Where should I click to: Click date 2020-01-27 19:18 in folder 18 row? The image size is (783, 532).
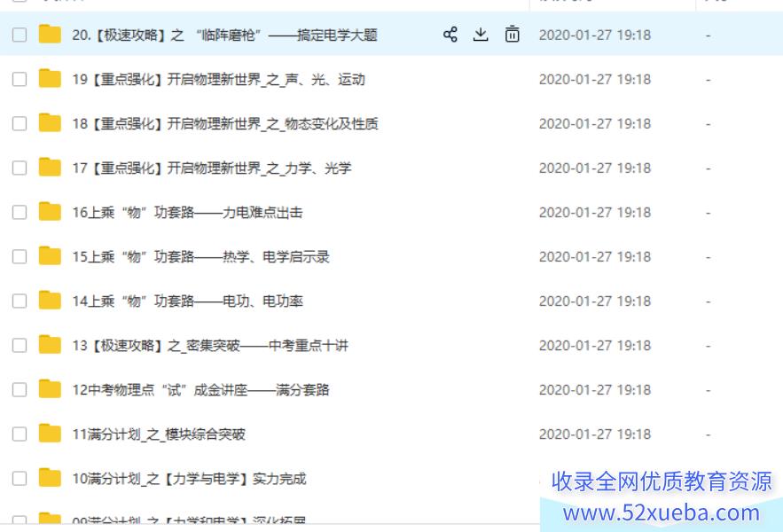pos(595,123)
